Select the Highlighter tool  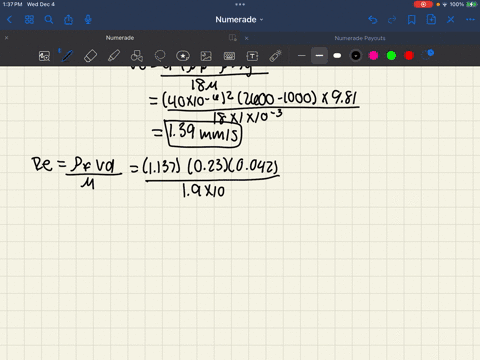tap(114, 56)
